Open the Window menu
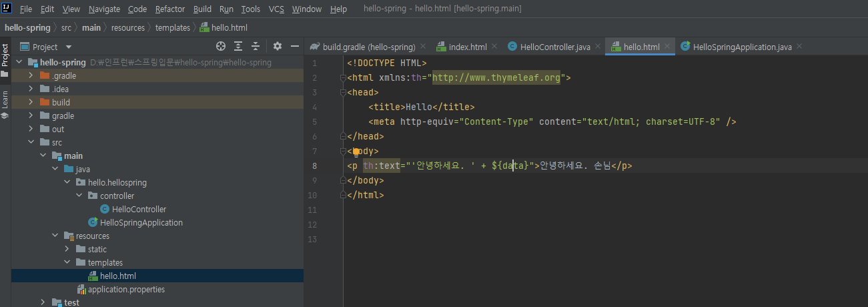The image size is (868, 307). coord(307,9)
